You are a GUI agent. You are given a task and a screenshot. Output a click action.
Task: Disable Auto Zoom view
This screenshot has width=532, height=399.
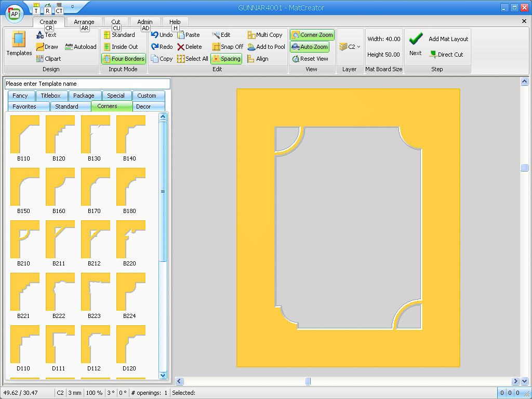point(310,47)
